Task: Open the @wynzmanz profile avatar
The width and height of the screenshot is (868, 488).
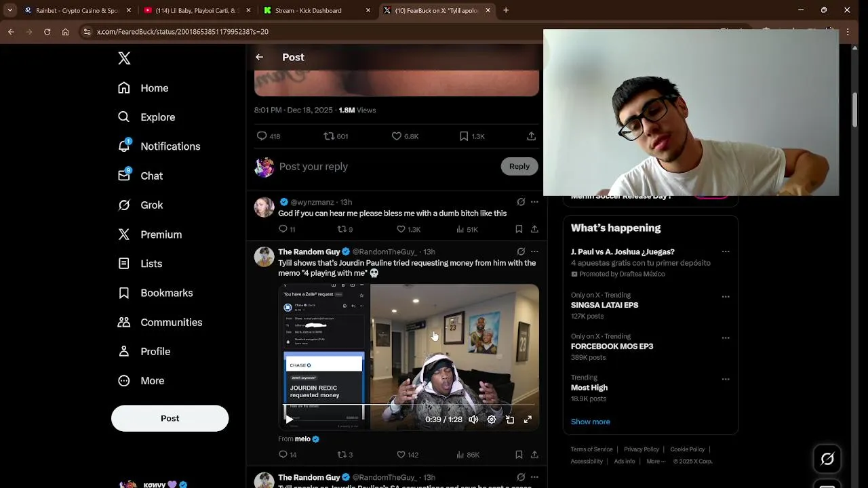Action: (x=264, y=207)
